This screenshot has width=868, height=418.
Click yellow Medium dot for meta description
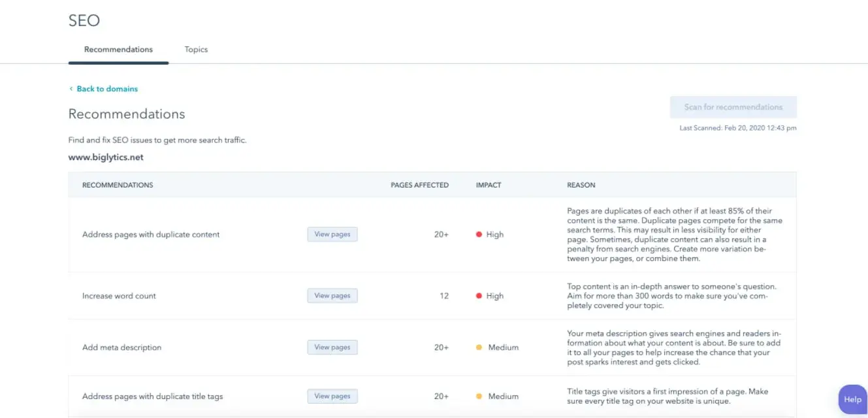point(479,347)
